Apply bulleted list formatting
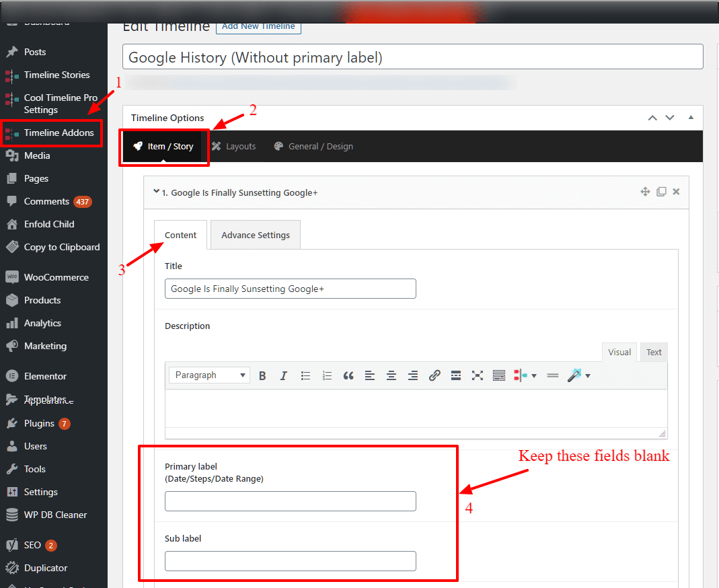The width and height of the screenshot is (719, 588). tap(305, 375)
